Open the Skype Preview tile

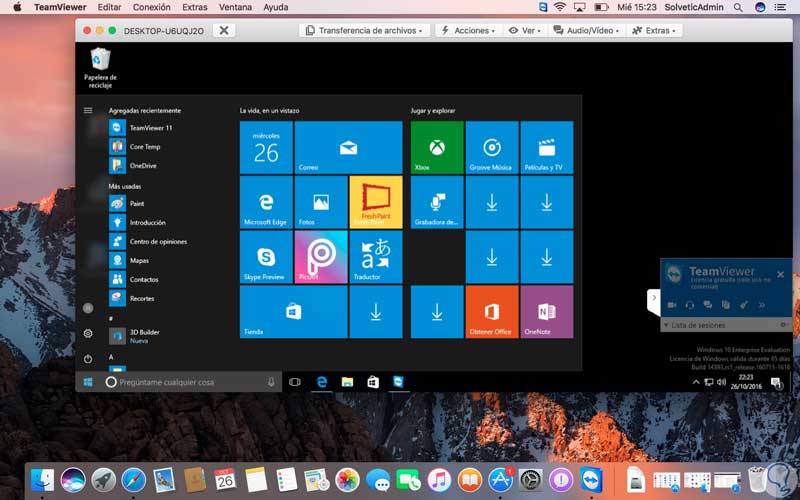coord(266,257)
